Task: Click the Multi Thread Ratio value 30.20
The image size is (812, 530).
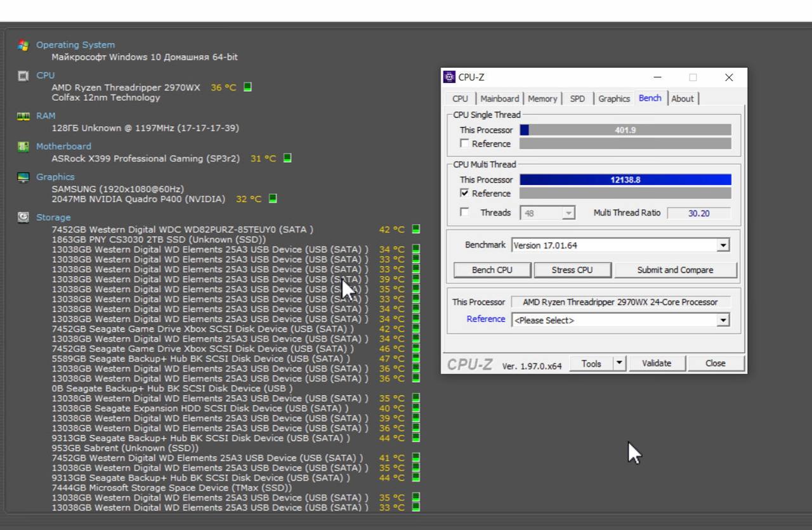Action: [699, 213]
